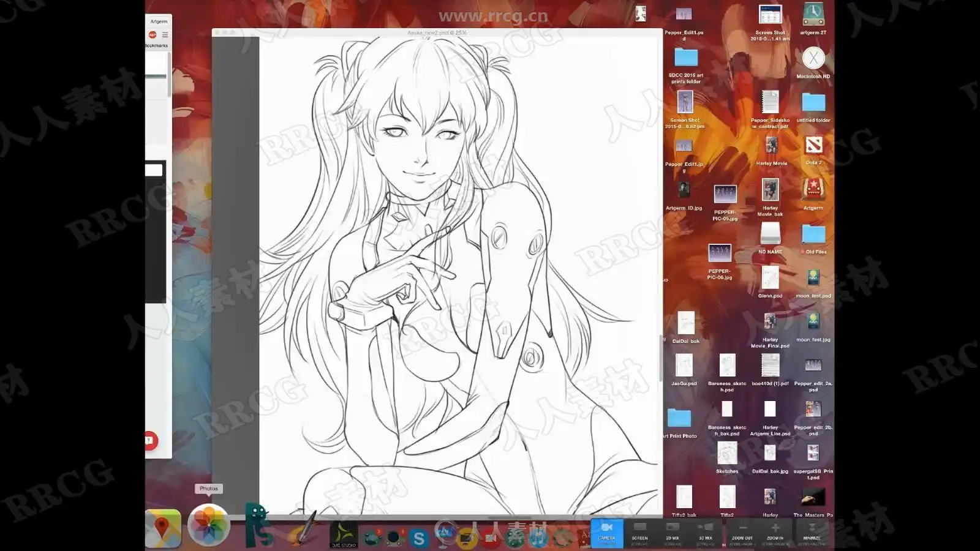Viewport: 980px width, 551px height.
Task: Select the boe410d (1).pdf file
Action: (x=770, y=365)
